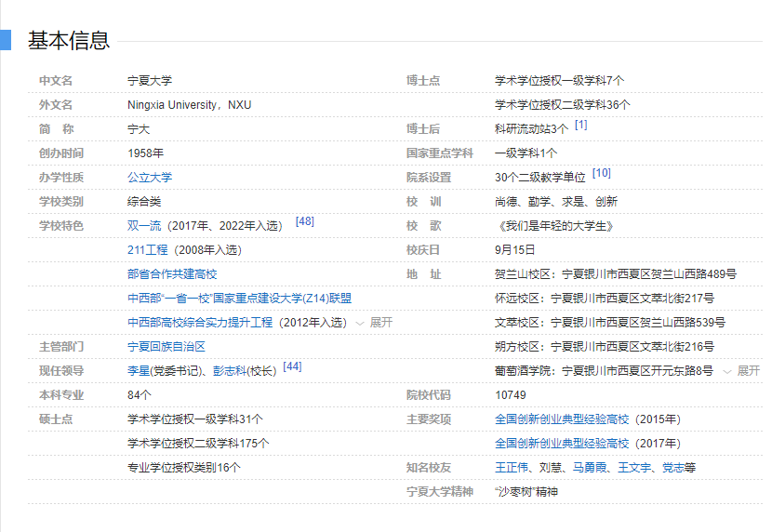Open the 211工程 link
This screenshot has width=772, height=532.
point(147,250)
